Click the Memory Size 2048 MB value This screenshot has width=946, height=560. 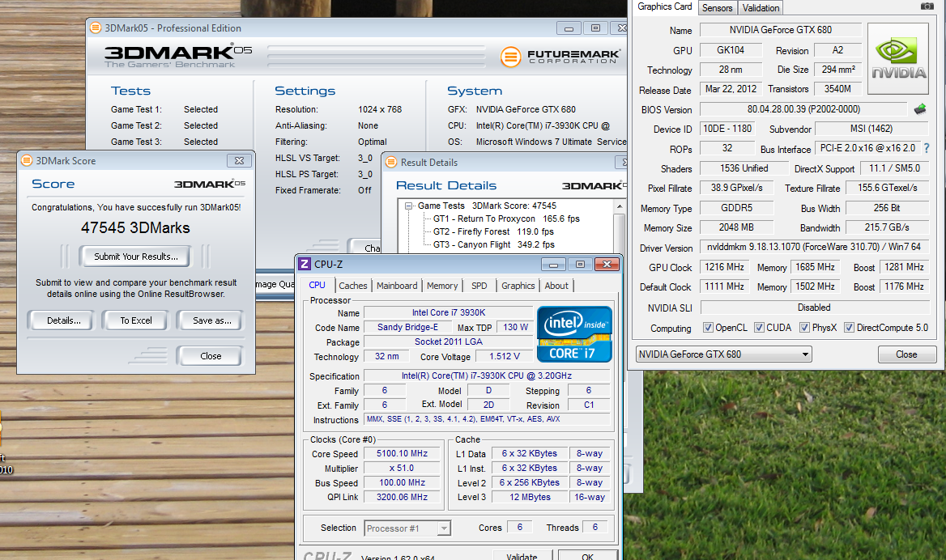pos(736,228)
